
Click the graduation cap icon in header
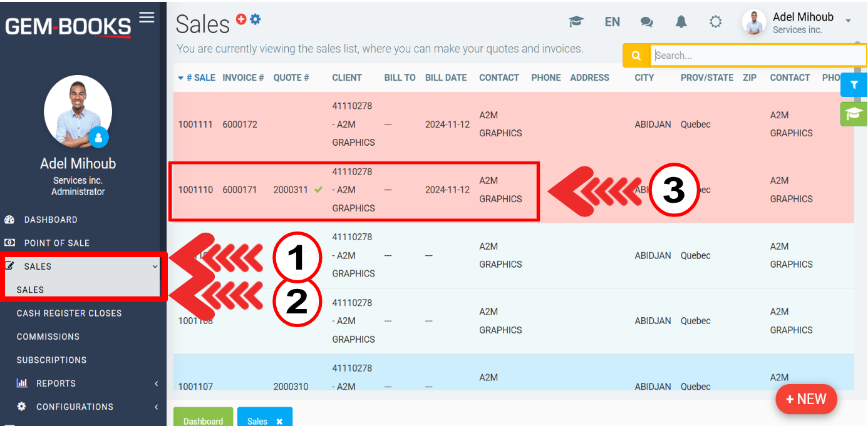(576, 22)
